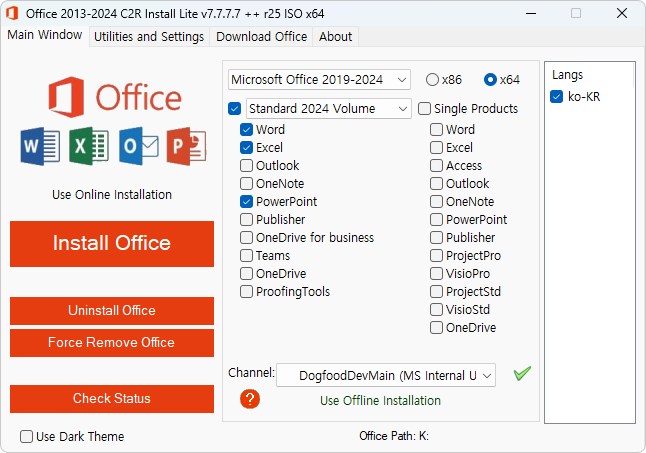Close the installer window
Screen dimensions: 646x453
(x=622, y=14)
